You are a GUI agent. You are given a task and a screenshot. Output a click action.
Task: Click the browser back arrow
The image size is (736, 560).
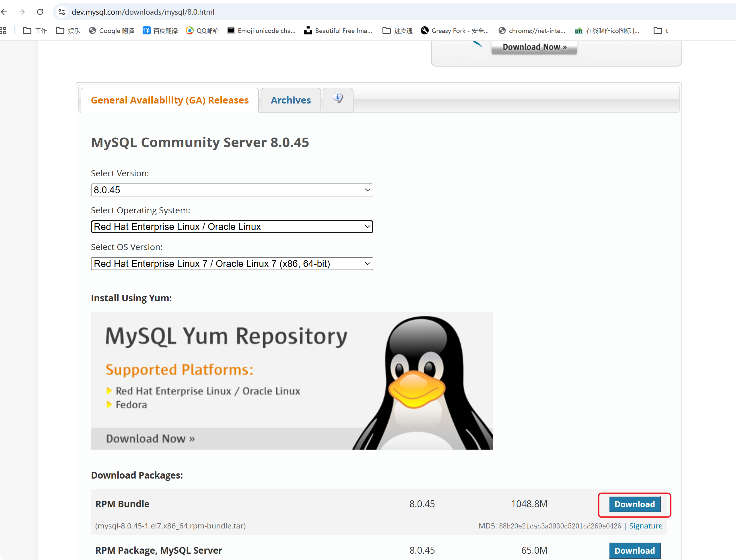click(x=4, y=12)
